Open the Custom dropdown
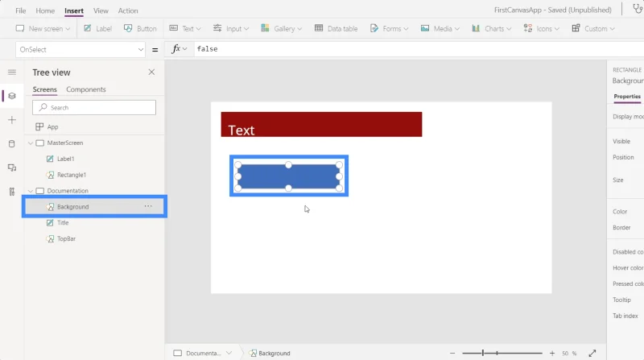 (x=593, y=28)
